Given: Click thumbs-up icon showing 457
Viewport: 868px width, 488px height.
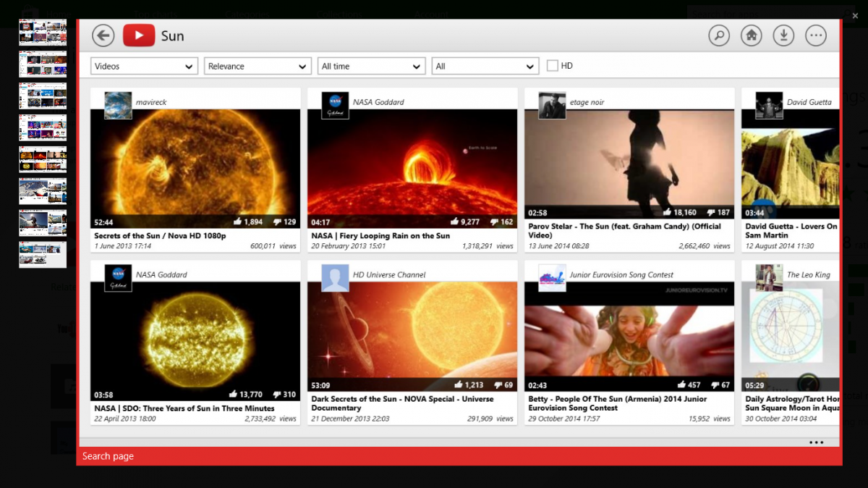Looking at the screenshot, I should coord(681,384).
